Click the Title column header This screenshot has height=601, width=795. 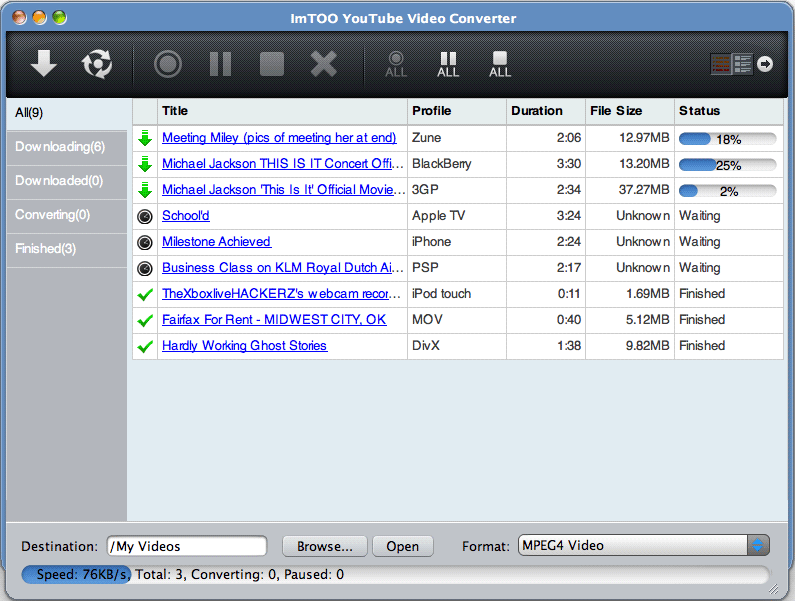tap(282, 111)
